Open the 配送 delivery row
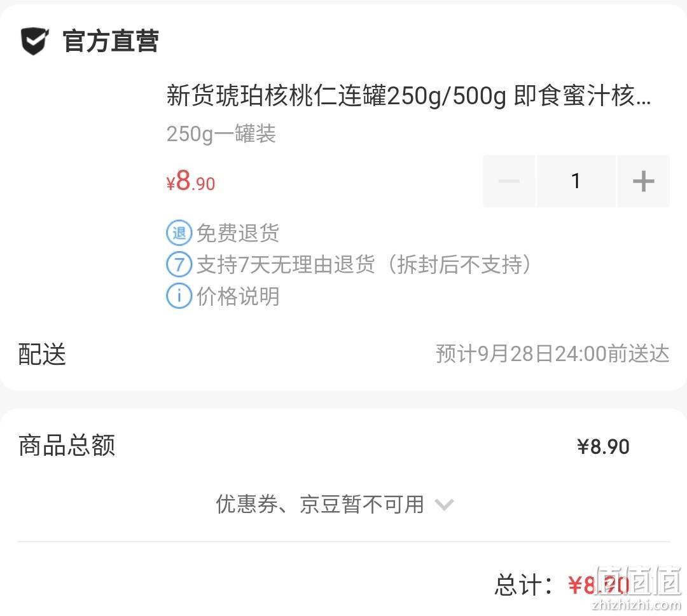The width and height of the screenshot is (687, 616). click(x=343, y=353)
